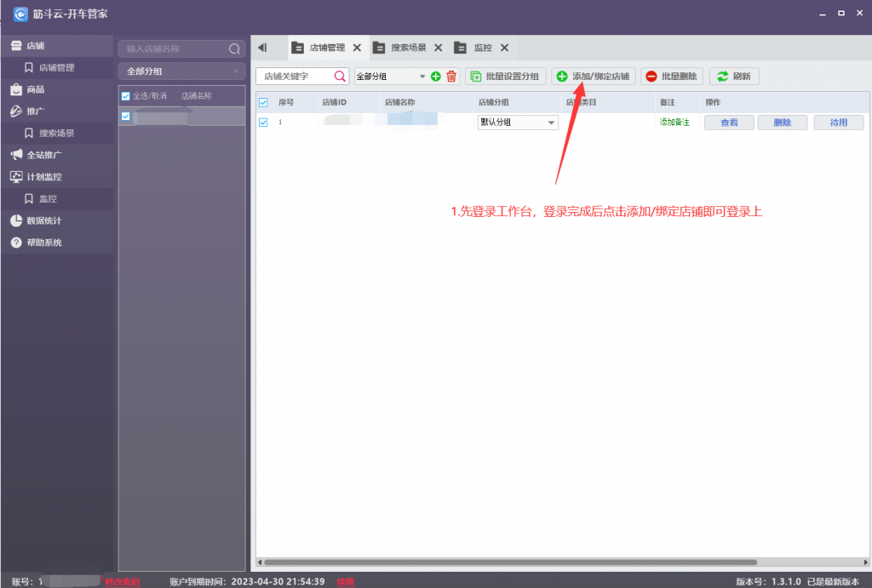Click the 备注 column header

668,102
